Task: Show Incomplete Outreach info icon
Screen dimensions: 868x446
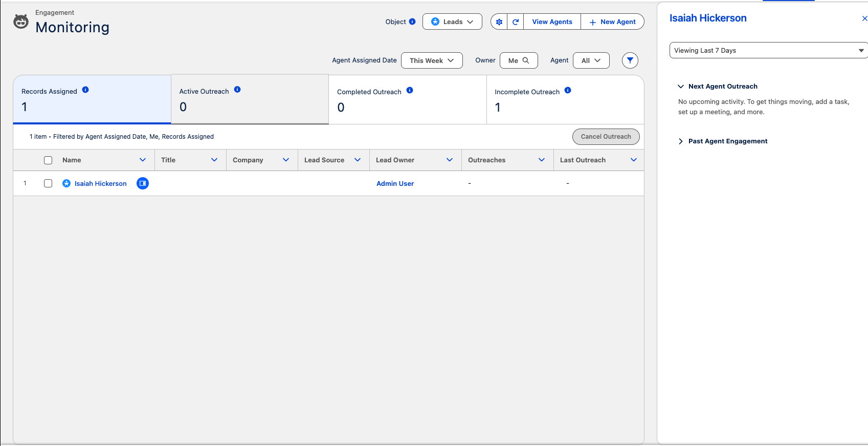Action: [568, 90]
